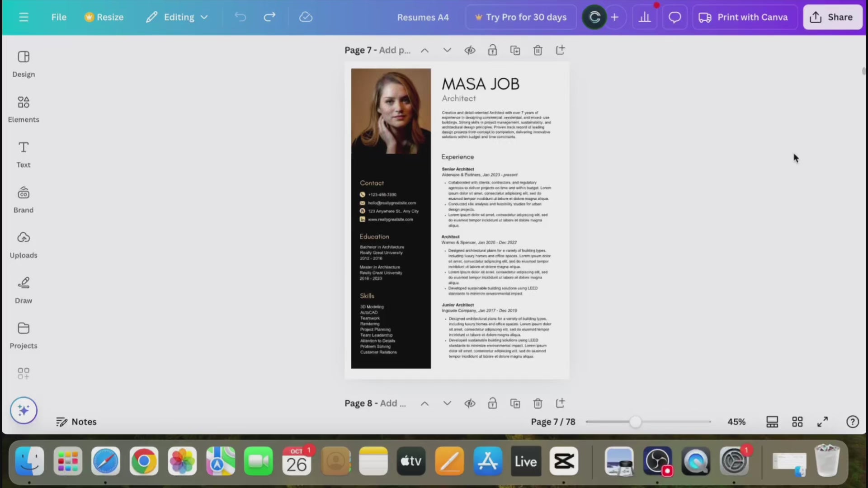Undo the last action
The height and width of the screenshot is (488, 868).
point(240,17)
